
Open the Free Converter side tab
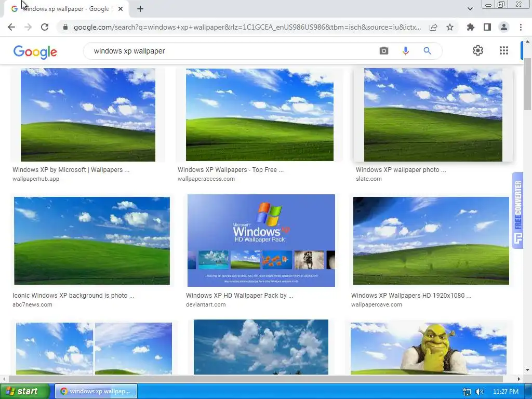click(518, 211)
